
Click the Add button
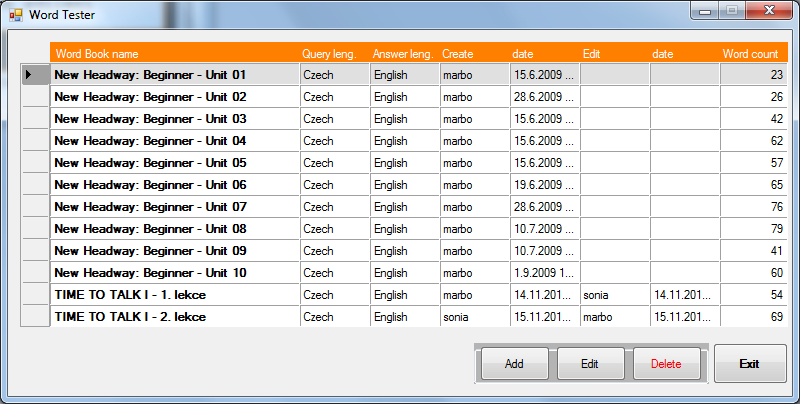point(514,364)
